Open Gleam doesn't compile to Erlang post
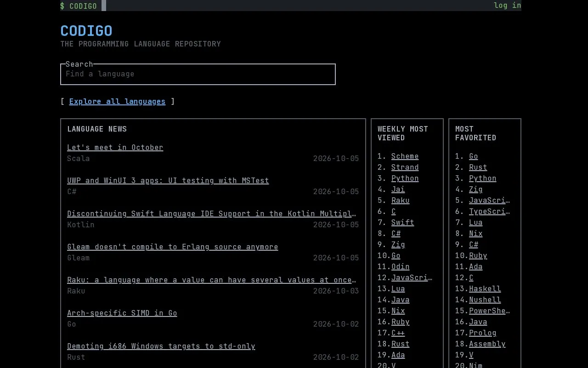This screenshot has height=368, width=588. coord(172,247)
